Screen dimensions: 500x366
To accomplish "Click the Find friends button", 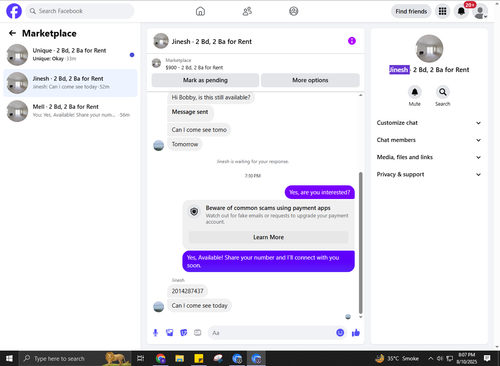I will pos(411,11).
